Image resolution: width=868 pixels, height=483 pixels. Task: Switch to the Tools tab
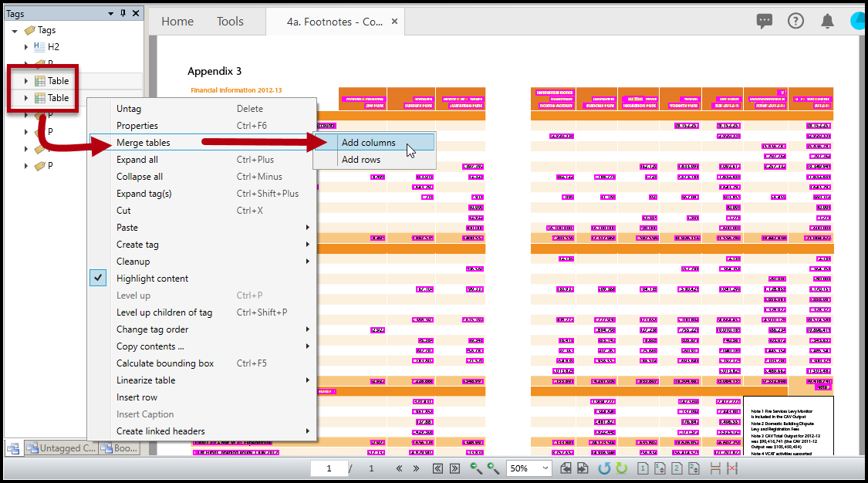tap(230, 21)
